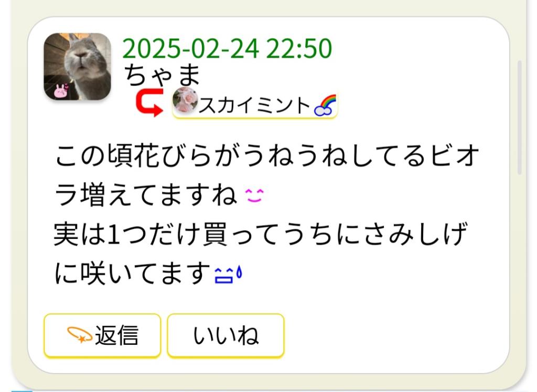Click the text line 実は1つだけ買って
This screenshot has width=537, height=392.
pyautogui.click(x=260, y=234)
